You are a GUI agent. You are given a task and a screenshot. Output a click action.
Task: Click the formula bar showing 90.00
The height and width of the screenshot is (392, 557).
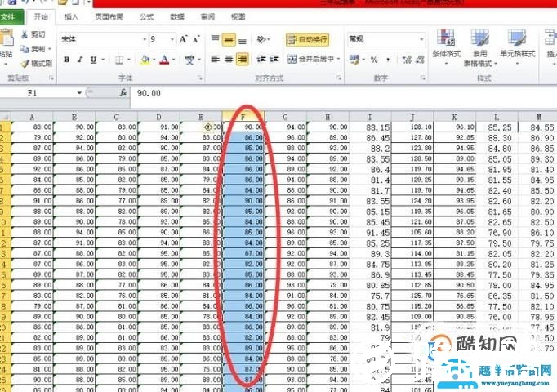[x=343, y=93]
